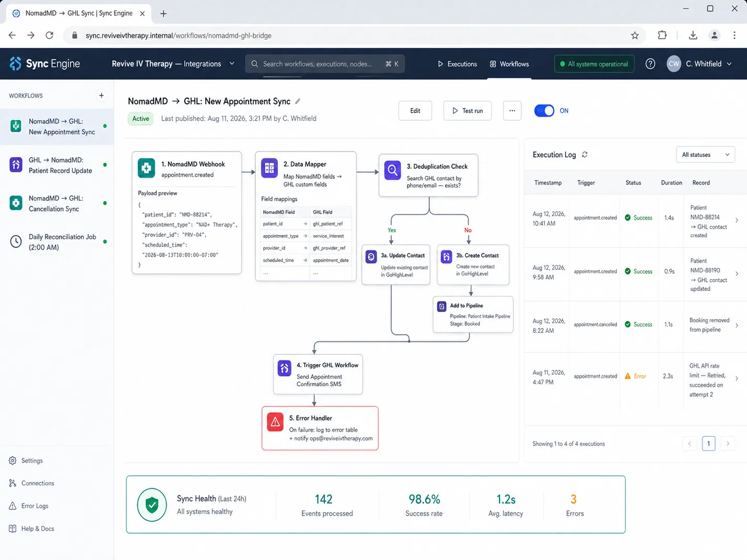Click the Active status badge

140,119
